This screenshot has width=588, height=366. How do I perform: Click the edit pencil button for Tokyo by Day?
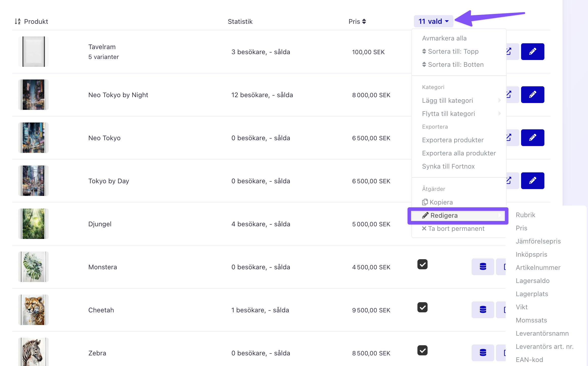532,181
